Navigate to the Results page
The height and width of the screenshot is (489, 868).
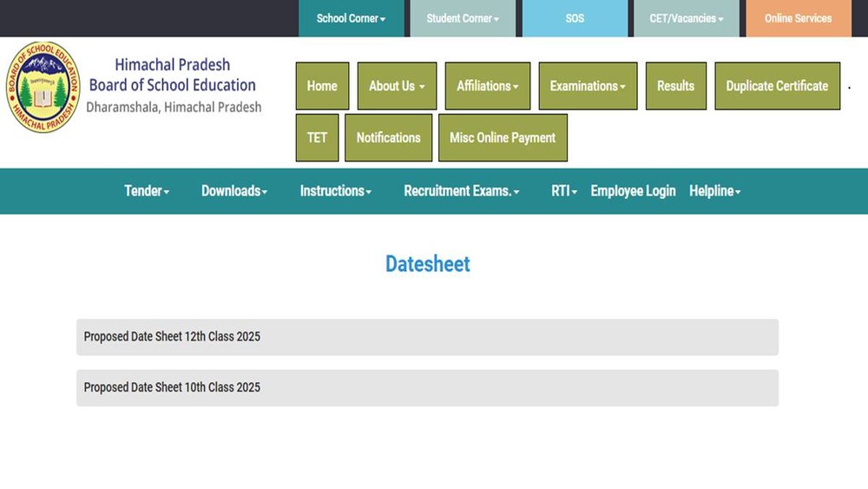click(675, 86)
